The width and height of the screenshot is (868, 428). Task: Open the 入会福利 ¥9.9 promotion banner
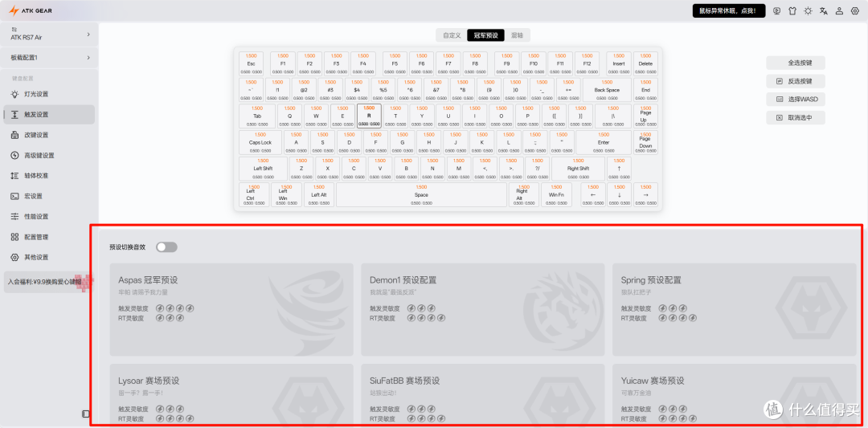[48, 282]
